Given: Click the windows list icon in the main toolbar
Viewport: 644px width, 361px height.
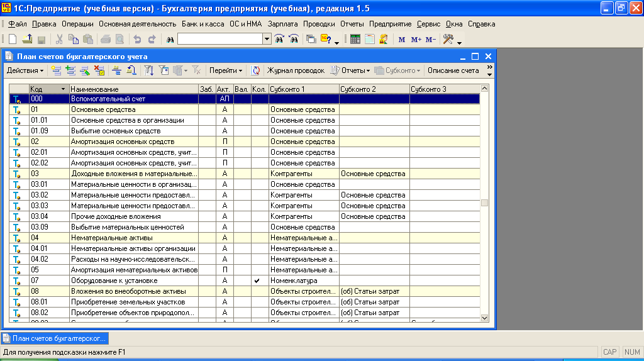Looking at the screenshot, I should (x=311, y=39).
